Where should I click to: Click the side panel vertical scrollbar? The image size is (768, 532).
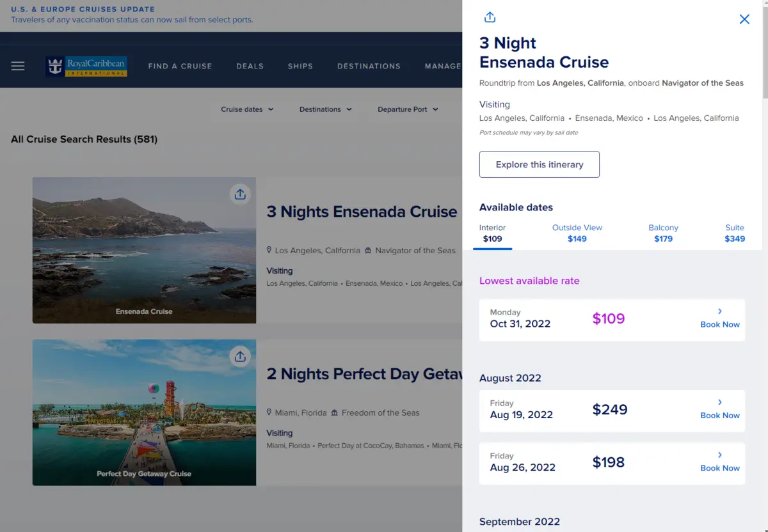click(765, 51)
